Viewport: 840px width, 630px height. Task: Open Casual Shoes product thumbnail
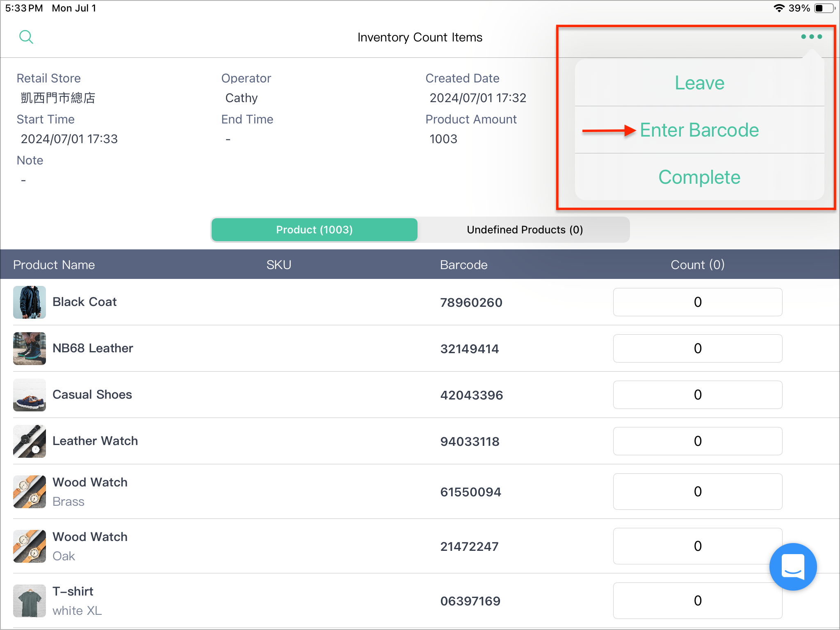click(x=30, y=395)
